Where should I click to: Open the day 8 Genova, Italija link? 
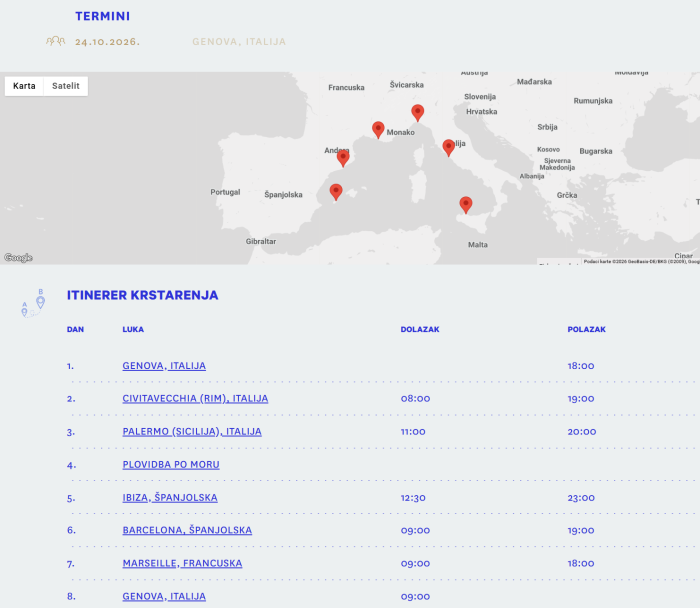click(164, 597)
